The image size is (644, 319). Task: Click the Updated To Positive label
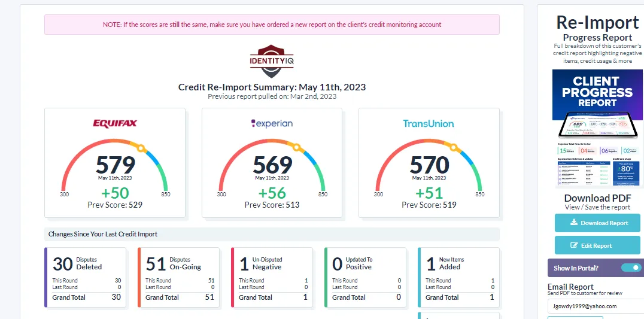(359, 263)
